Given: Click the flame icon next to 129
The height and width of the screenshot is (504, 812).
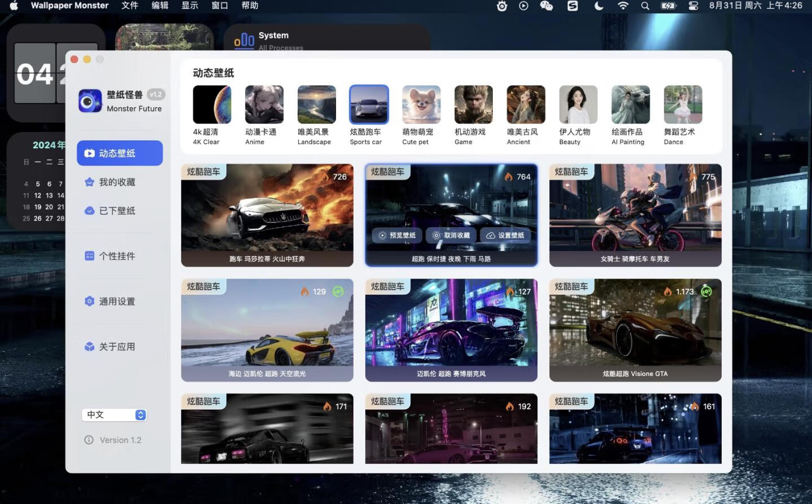Looking at the screenshot, I should [304, 291].
